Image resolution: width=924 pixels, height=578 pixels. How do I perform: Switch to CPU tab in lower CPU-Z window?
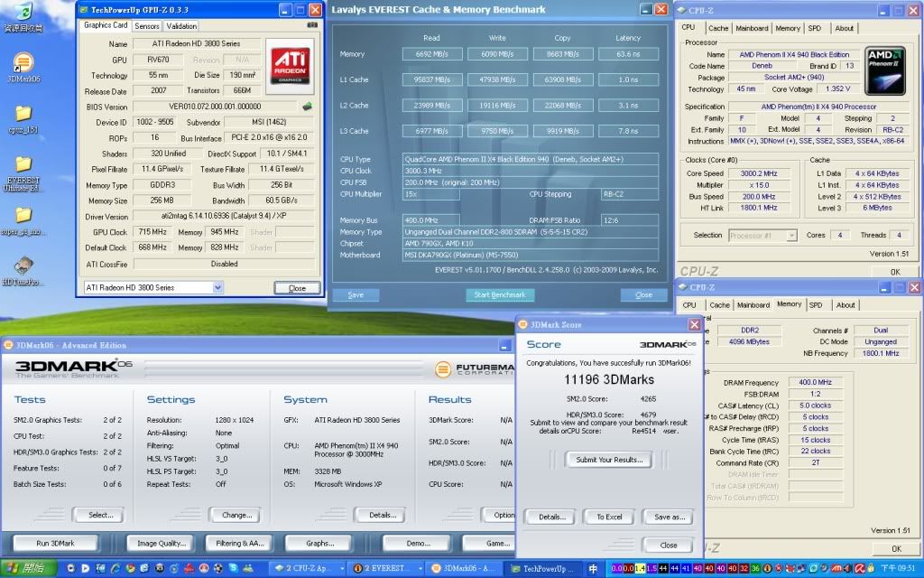[689, 305]
